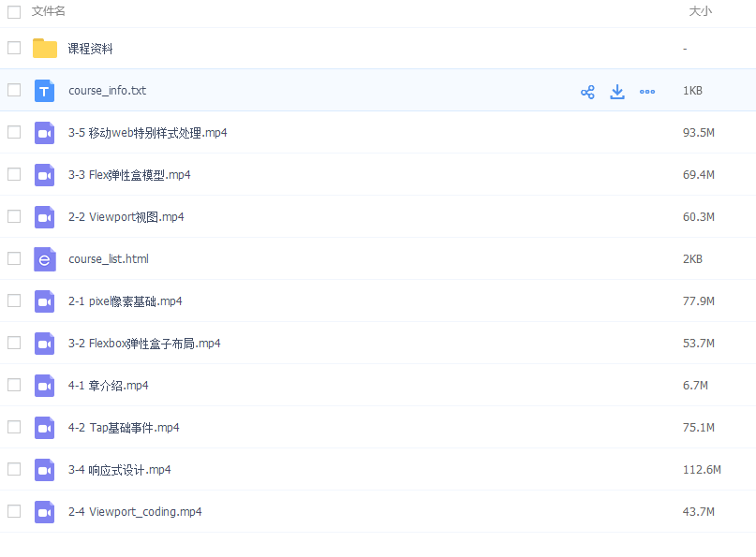Click the 112.6M size value

[x=702, y=470]
